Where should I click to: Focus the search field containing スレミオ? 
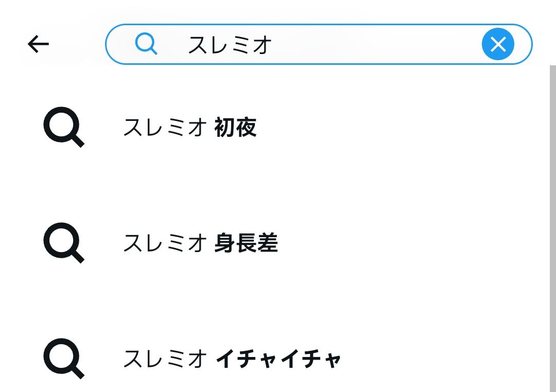tap(319, 44)
